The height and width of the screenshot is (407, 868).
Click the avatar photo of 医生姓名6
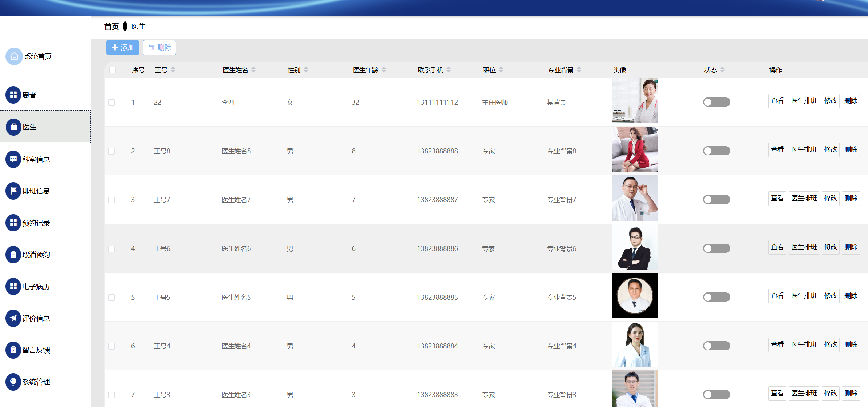pos(635,247)
